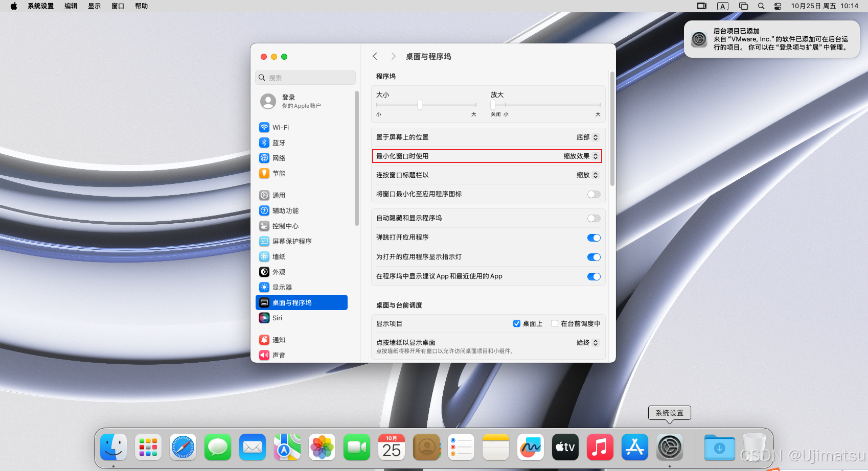Open the 显示 menu
This screenshot has height=471, width=868.
point(95,6)
